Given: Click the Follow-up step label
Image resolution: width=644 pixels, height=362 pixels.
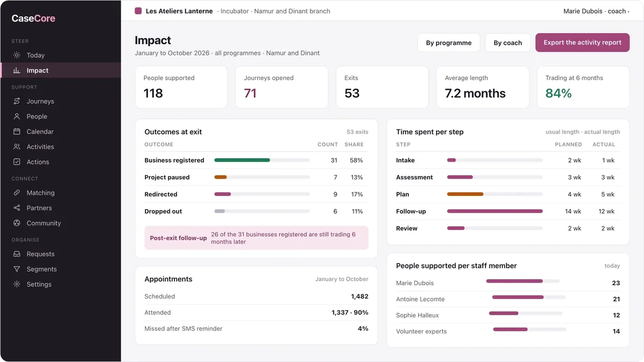Looking at the screenshot, I should tap(411, 212).
